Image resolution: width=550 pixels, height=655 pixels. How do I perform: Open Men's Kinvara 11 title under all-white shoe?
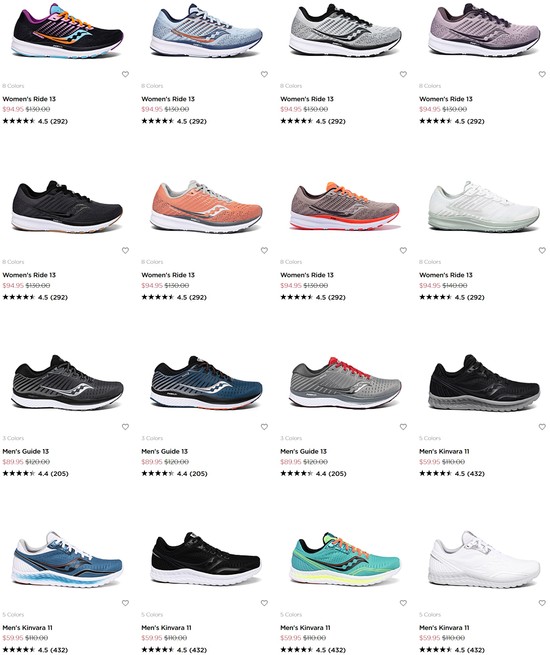pos(444,628)
